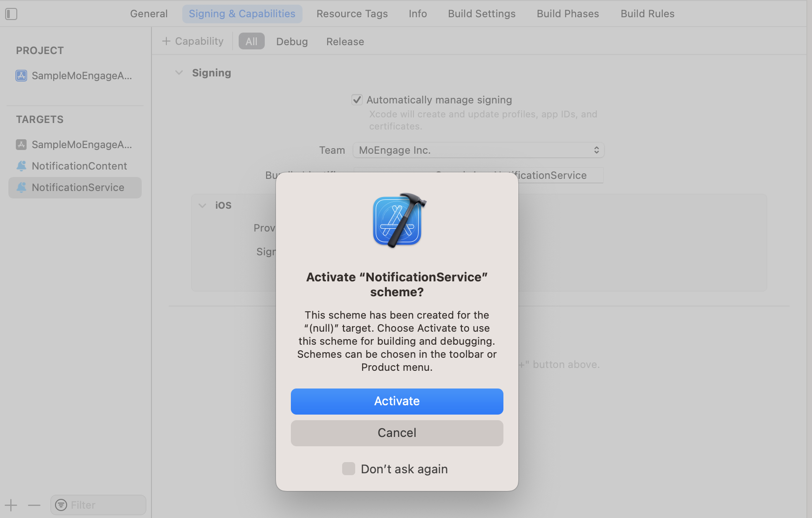Open the Info tab

(418, 14)
